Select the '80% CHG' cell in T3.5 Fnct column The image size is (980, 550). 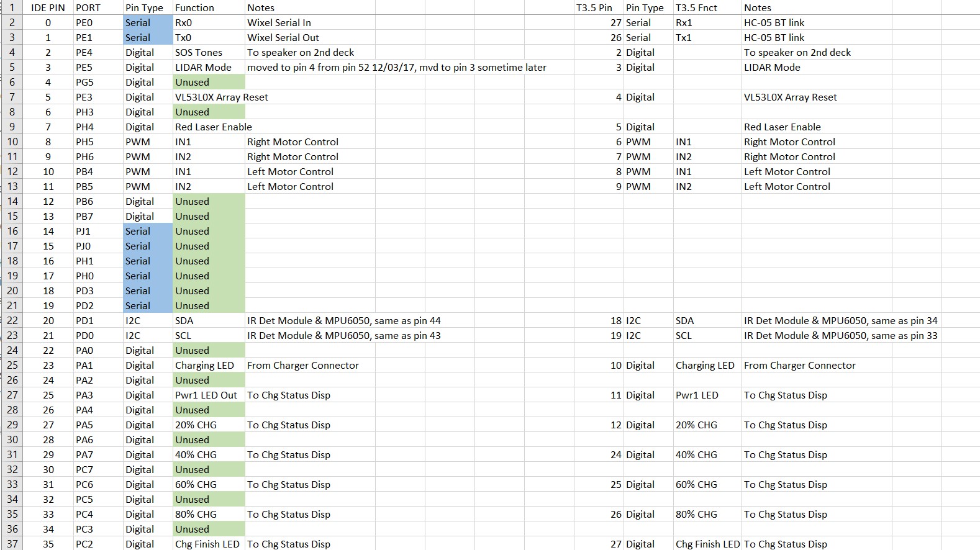point(707,514)
